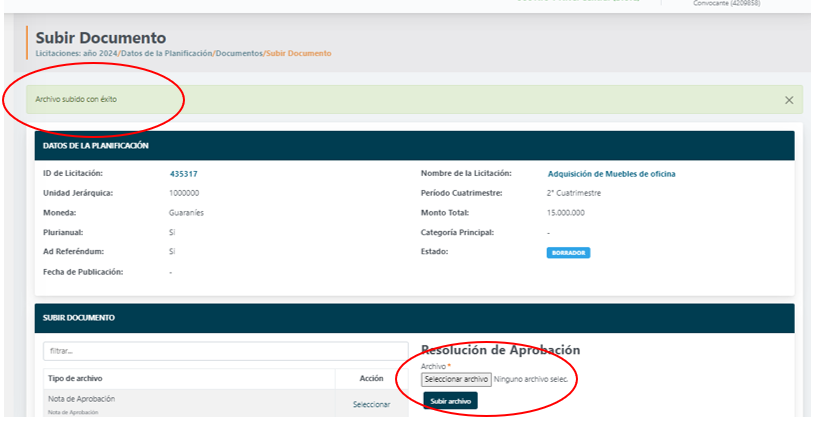
Task: Click the Unidad Jerárquica value 1000000
Action: point(184,193)
